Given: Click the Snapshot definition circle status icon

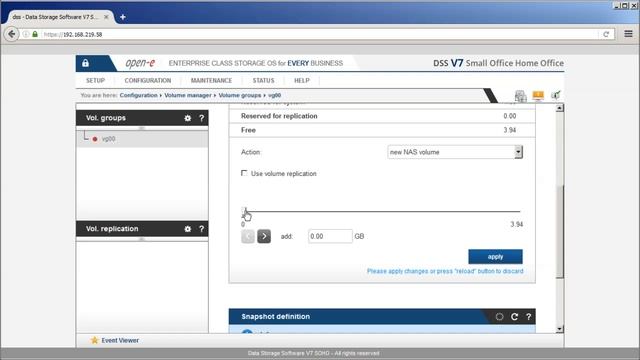Looking at the screenshot, I should click(499, 317).
